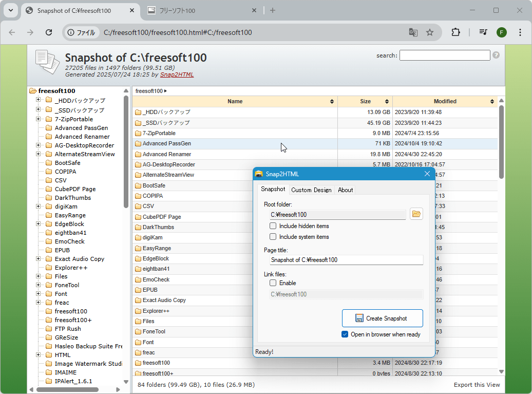Screen dimensions: 532x394
Task: Click the folder icon beside CubePDF Page in tree
Action: [49, 189]
